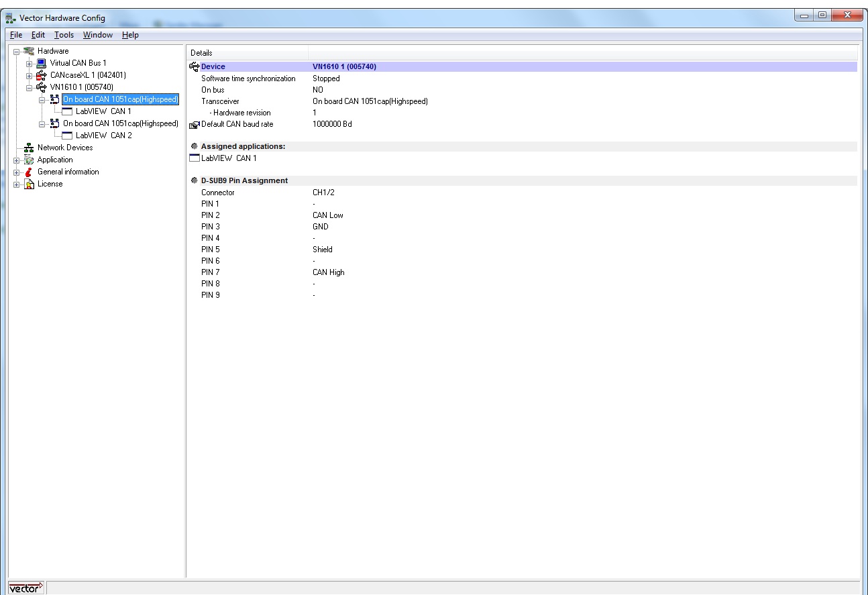Click the General information red icon
Screen dimensions: 868x595
29,172
